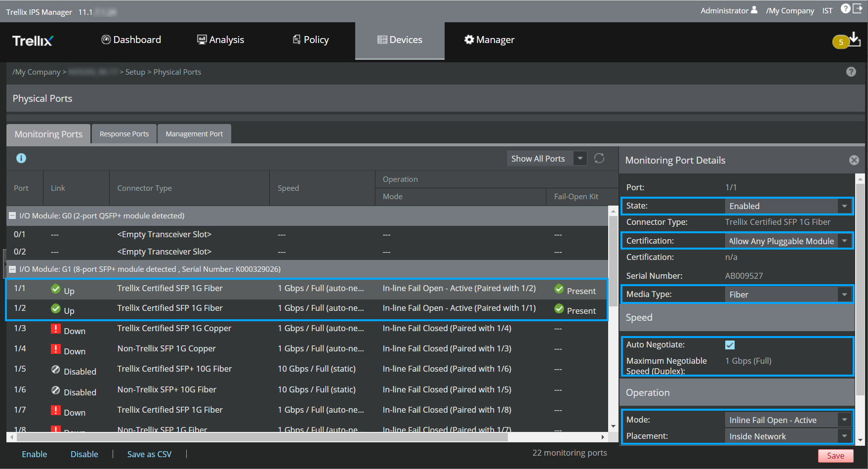Click the Connector Type column header
The height and width of the screenshot is (469, 868).
(189, 188)
